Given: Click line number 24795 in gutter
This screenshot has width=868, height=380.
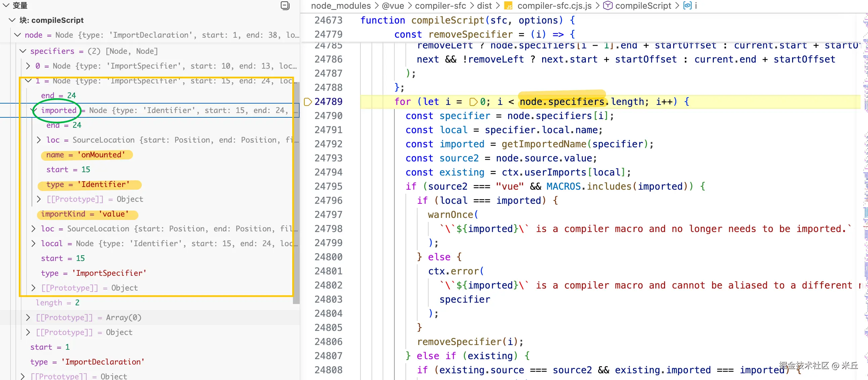Looking at the screenshot, I should pos(328,186).
